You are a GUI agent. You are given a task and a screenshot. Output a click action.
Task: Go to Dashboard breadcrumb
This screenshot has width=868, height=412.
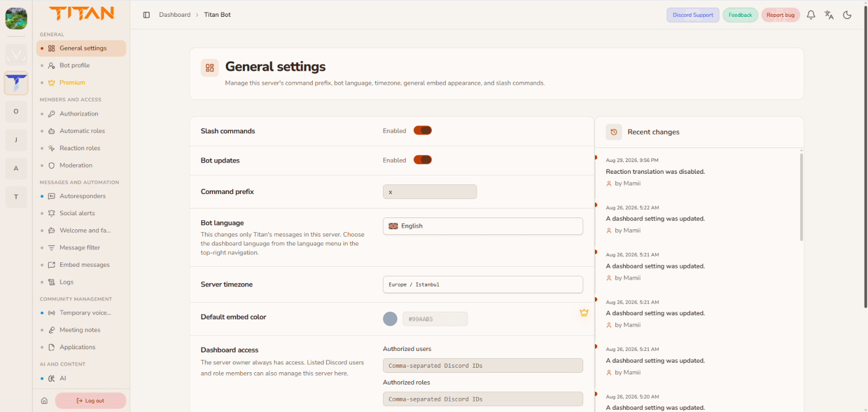point(175,15)
